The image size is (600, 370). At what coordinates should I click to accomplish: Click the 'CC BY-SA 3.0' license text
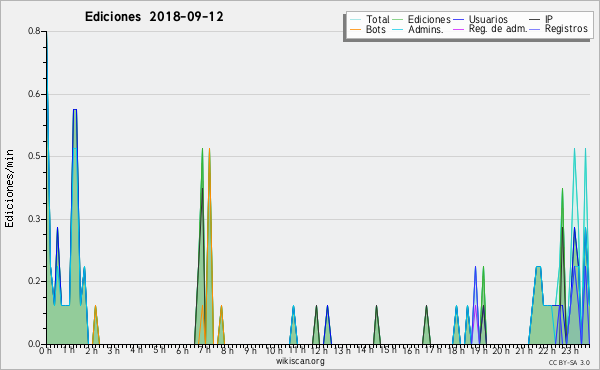(x=569, y=363)
